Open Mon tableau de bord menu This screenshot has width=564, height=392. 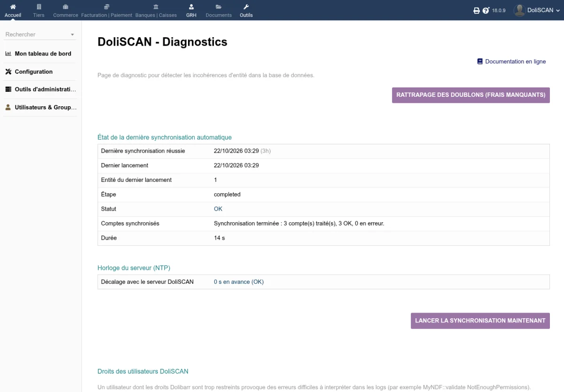tap(43, 54)
